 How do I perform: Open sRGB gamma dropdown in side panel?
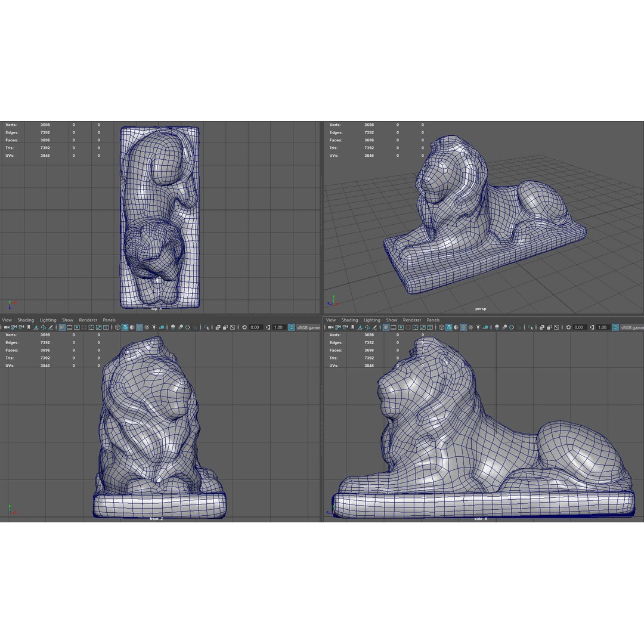631,327
